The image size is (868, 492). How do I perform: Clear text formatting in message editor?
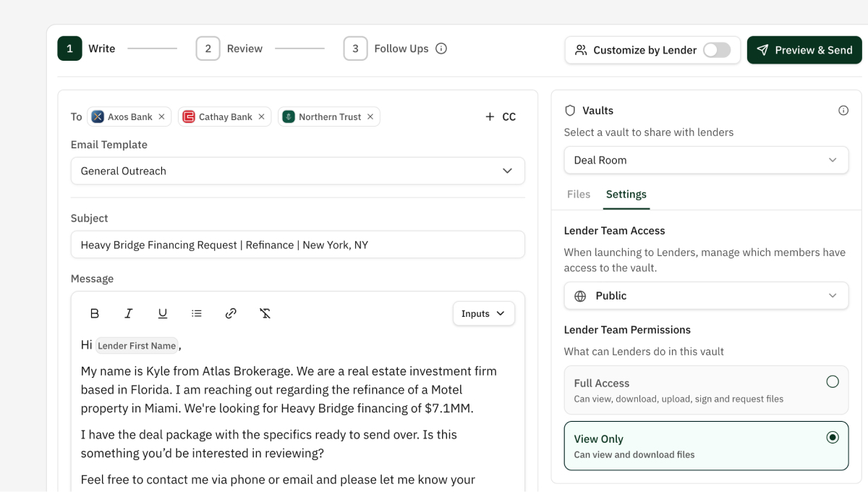point(265,313)
